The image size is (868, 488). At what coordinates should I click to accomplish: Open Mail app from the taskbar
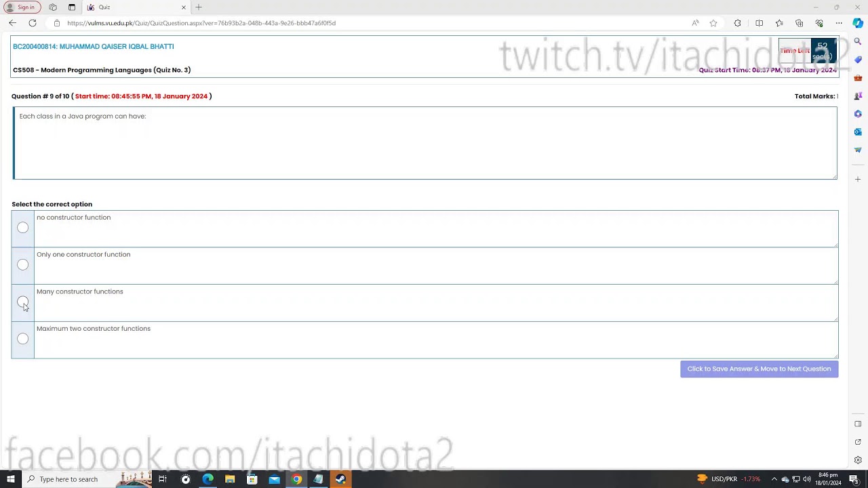[x=274, y=479]
